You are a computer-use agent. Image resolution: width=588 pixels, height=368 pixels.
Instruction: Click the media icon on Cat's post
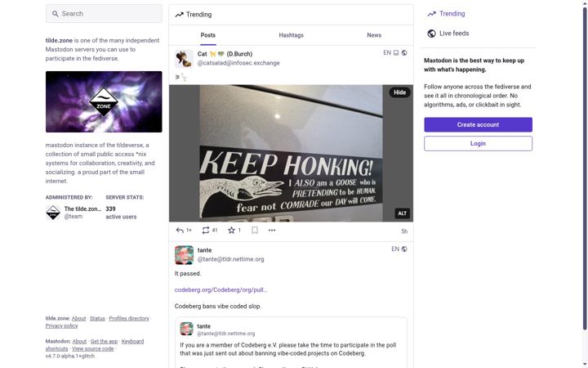tap(396, 53)
